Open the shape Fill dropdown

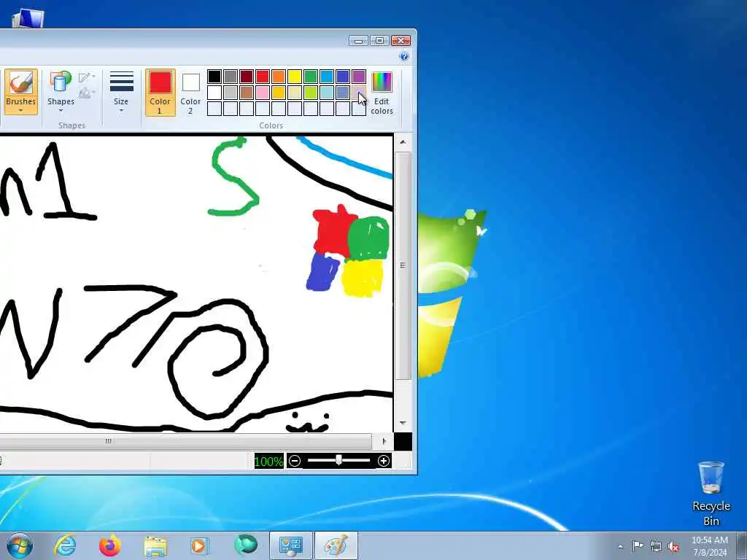(x=88, y=93)
